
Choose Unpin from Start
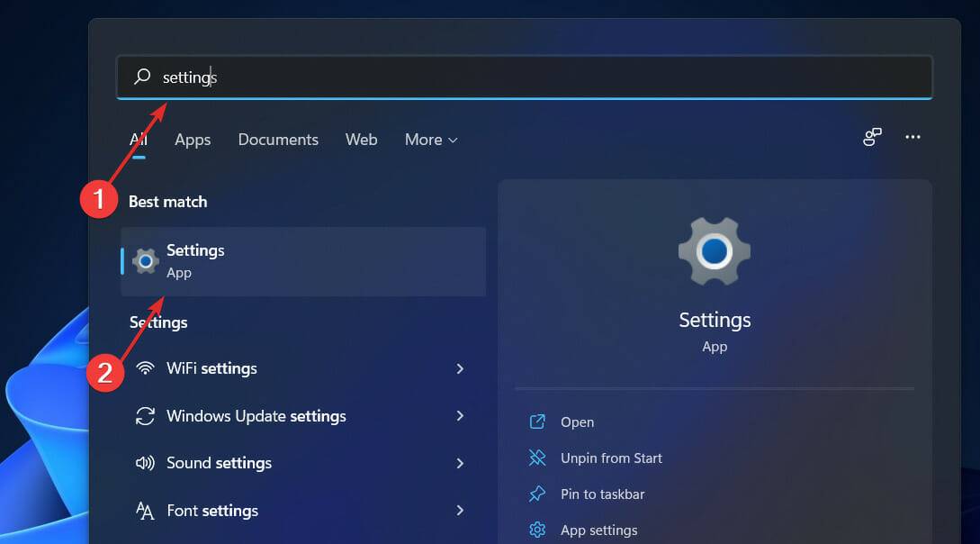(611, 458)
